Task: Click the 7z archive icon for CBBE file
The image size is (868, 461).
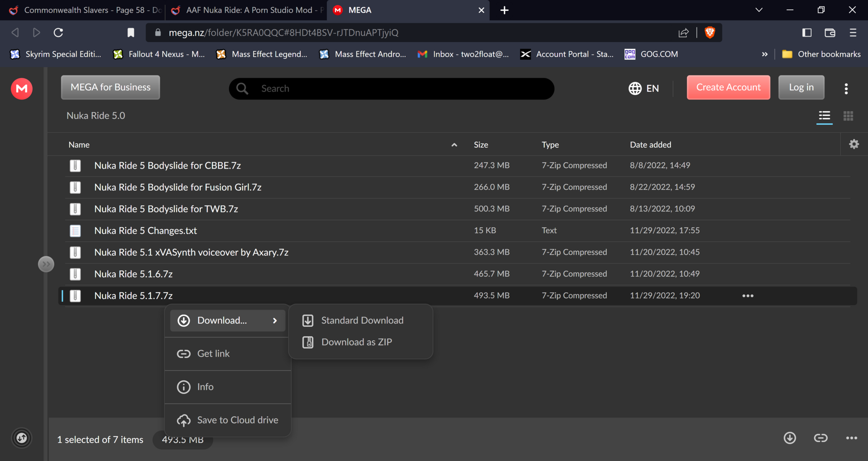Action: (x=75, y=165)
